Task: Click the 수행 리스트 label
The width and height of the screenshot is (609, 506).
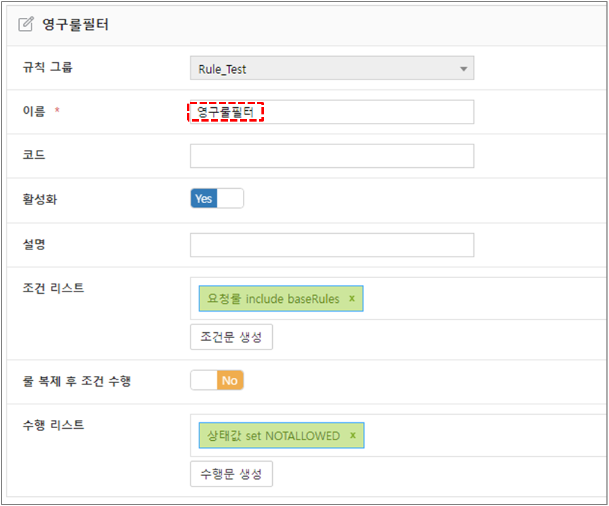Action: click(53, 424)
